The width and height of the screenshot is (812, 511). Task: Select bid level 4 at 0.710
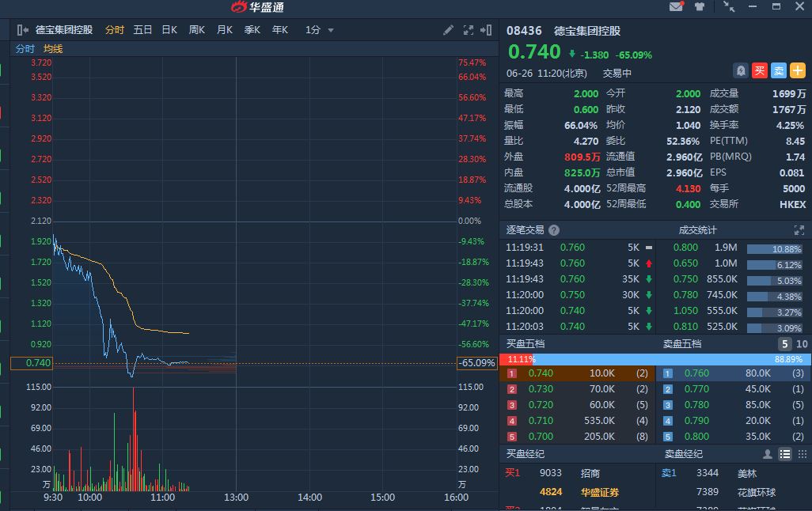click(x=577, y=420)
